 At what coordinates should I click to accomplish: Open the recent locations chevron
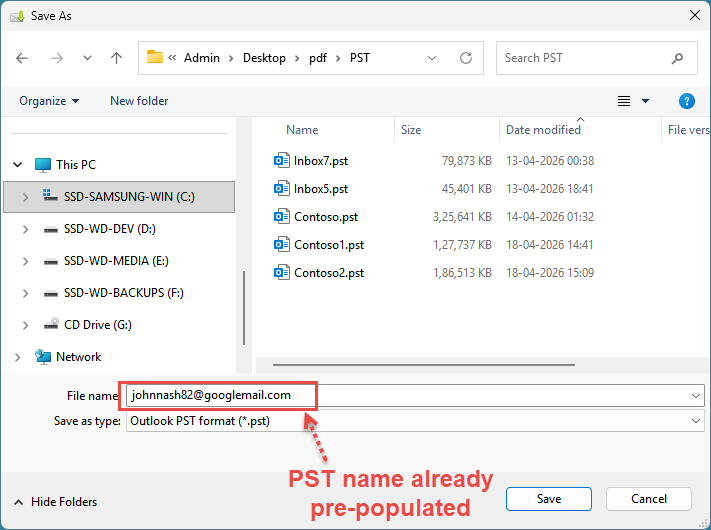click(x=88, y=58)
